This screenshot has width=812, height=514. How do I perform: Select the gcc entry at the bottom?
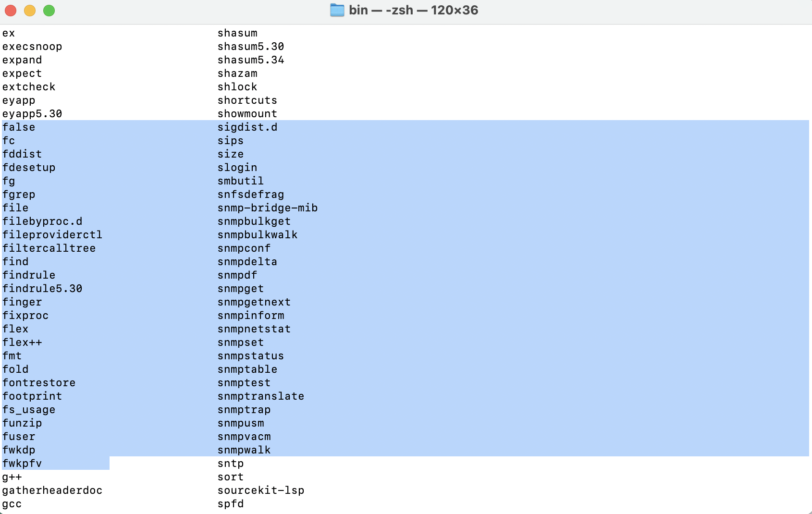[12, 503]
